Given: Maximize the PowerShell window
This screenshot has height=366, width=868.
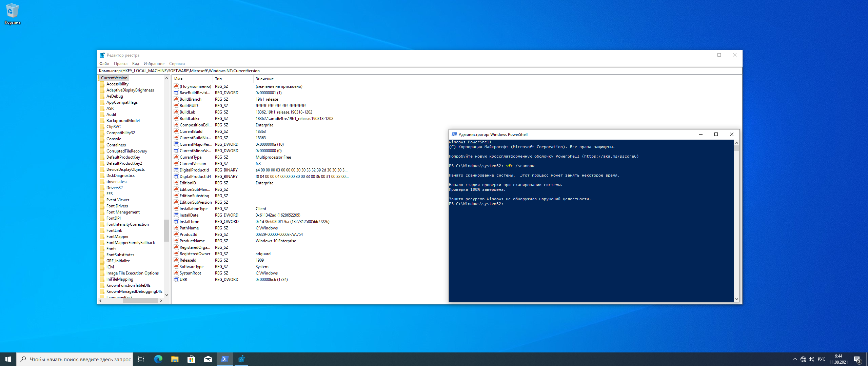Looking at the screenshot, I should tap(716, 135).
